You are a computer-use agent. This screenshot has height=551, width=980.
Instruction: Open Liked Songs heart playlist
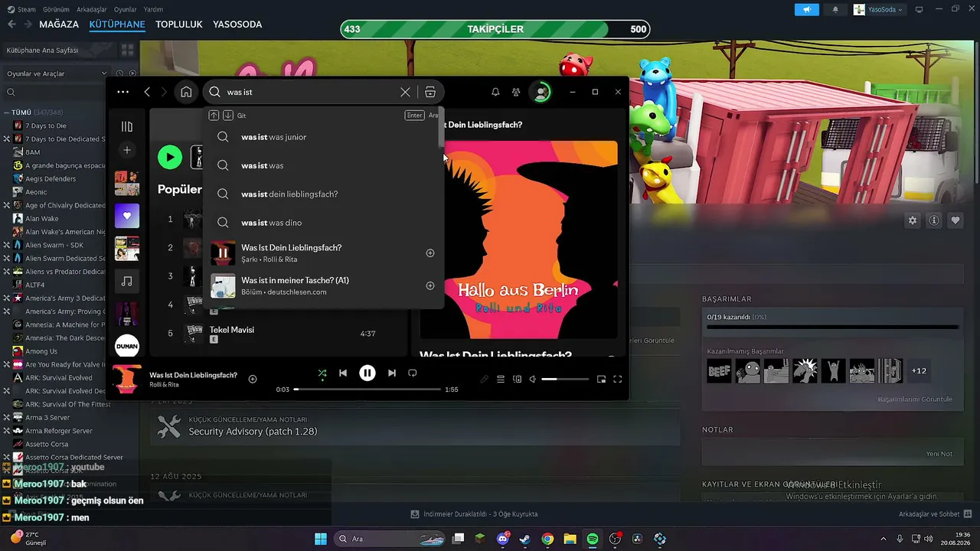tap(127, 216)
